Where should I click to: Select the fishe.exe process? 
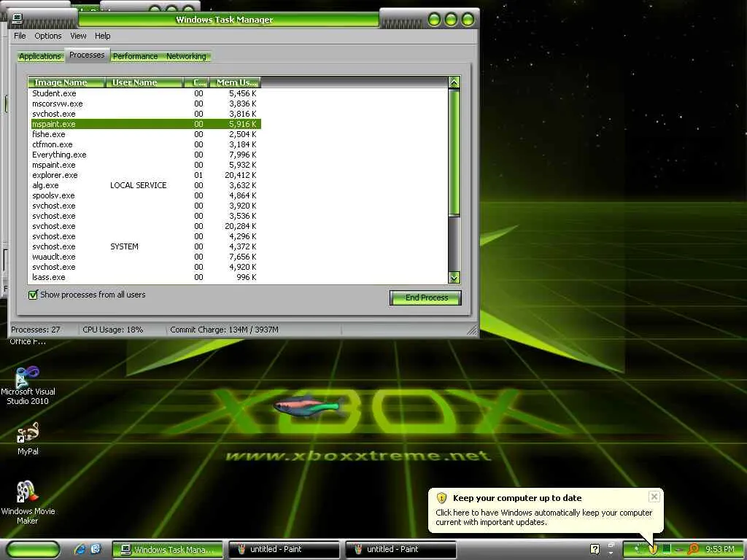145,134
